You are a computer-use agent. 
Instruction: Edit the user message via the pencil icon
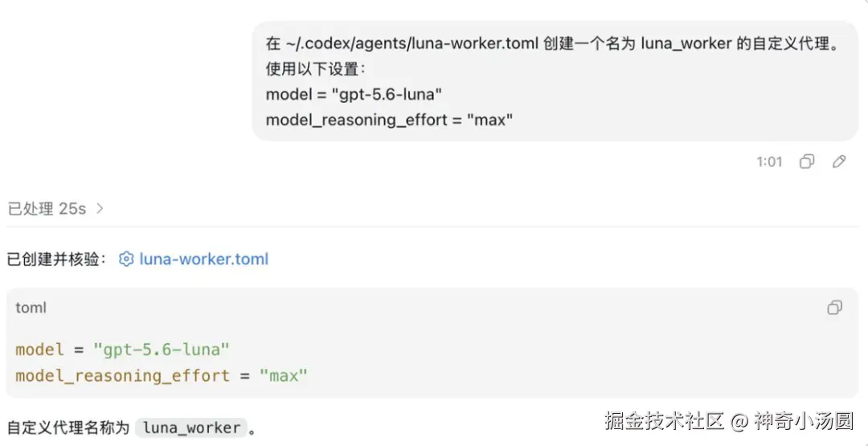click(x=838, y=162)
